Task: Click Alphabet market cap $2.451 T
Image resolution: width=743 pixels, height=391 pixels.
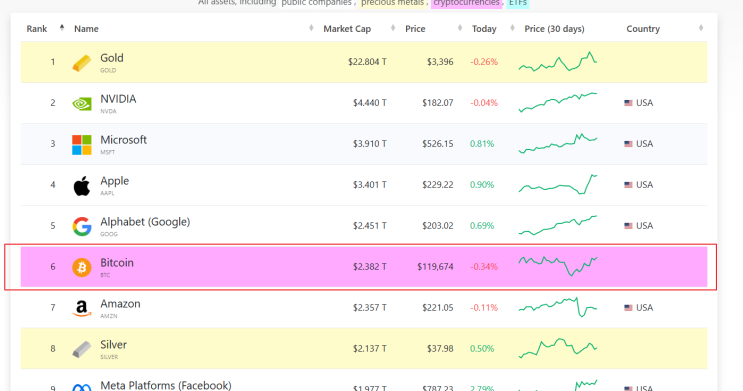Action: pyautogui.click(x=370, y=226)
